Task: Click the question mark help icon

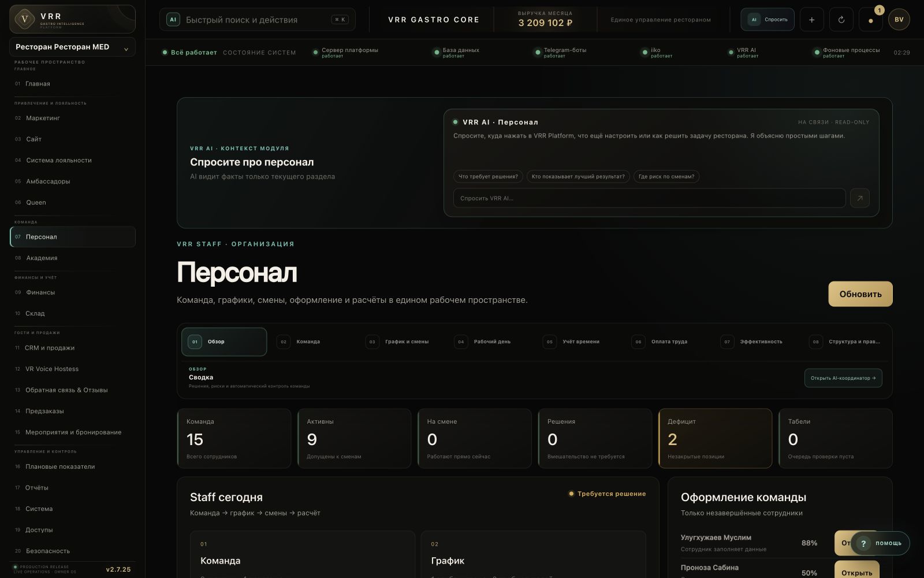Action: [x=863, y=543]
